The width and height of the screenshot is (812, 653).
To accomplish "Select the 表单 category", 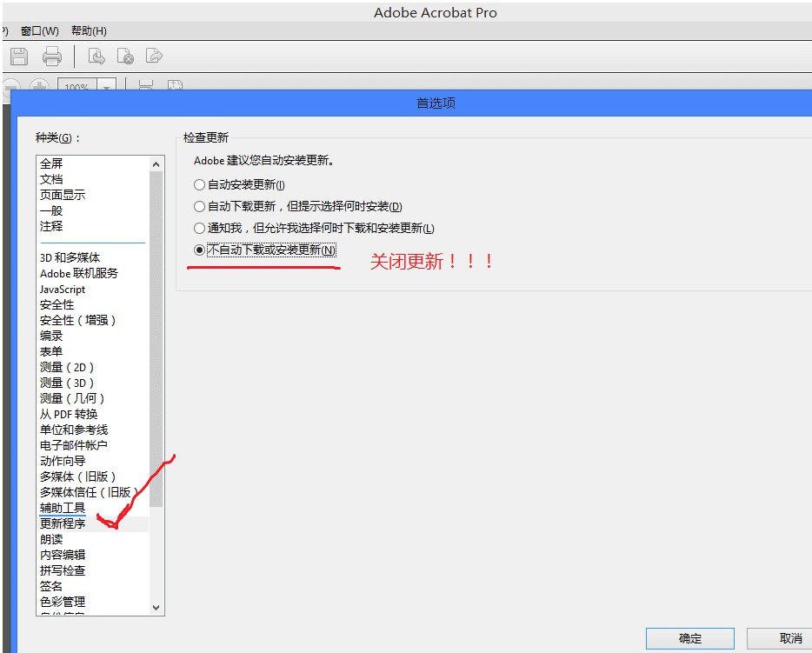I will click(51, 351).
